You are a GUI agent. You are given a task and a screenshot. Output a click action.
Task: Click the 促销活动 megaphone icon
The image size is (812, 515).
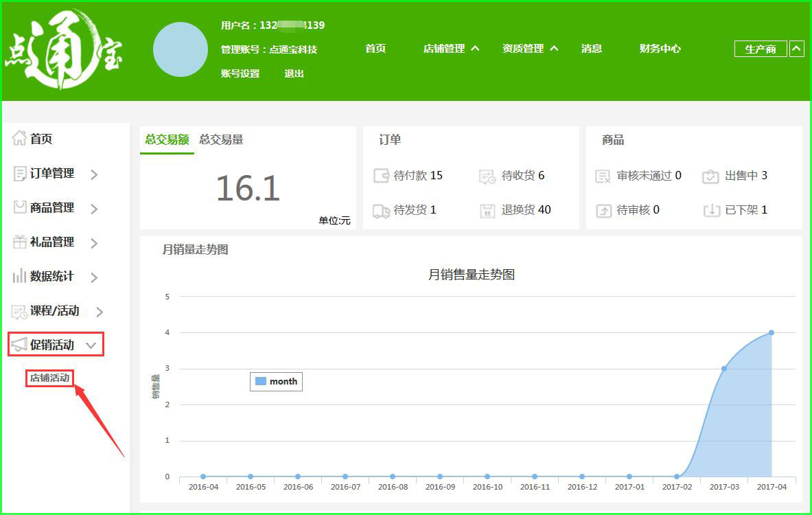point(19,345)
